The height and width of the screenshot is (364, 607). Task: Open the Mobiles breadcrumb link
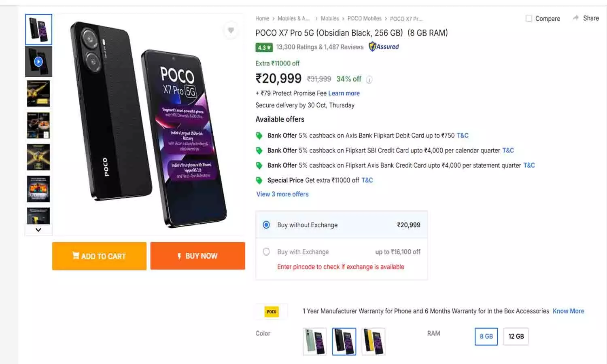(330, 18)
